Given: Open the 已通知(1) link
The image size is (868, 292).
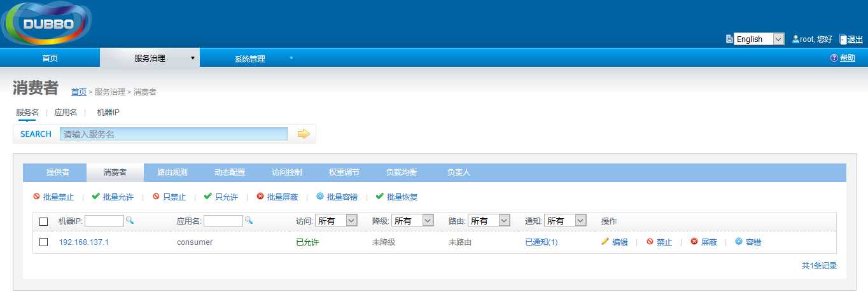Looking at the screenshot, I should pyautogui.click(x=542, y=242).
